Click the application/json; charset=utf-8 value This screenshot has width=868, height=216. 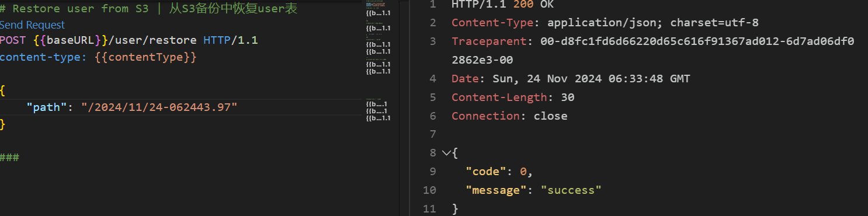tap(653, 23)
